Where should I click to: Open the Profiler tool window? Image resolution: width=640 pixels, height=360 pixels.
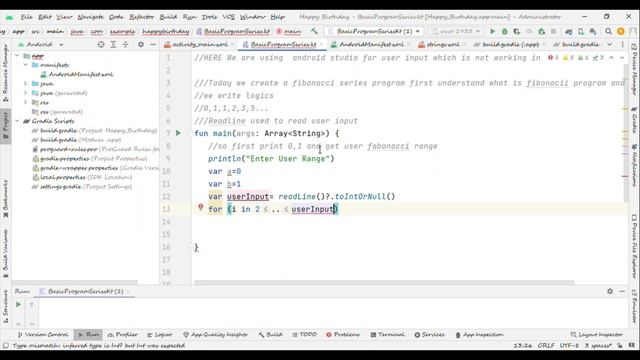(122, 334)
